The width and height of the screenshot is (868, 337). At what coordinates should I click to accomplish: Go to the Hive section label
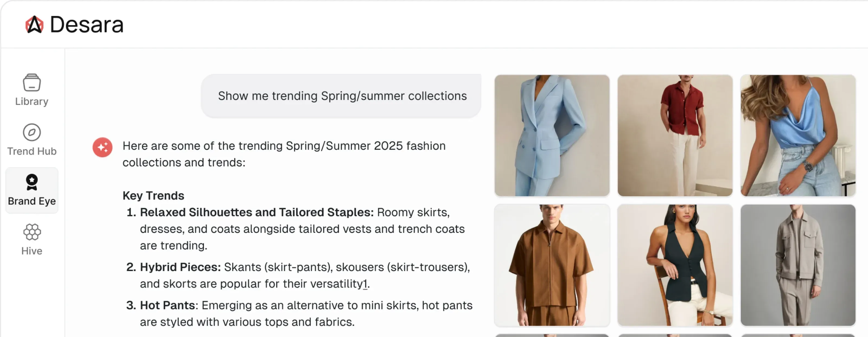coord(32,251)
